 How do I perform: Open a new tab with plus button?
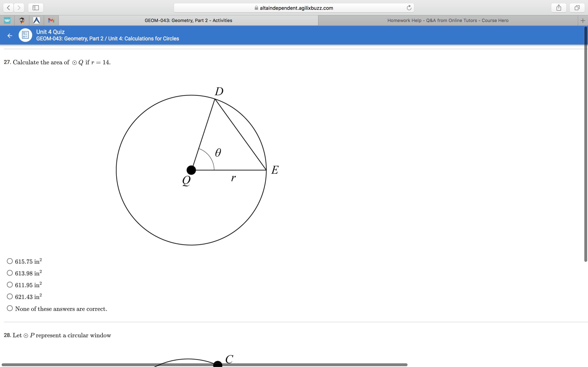pyautogui.click(x=583, y=21)
